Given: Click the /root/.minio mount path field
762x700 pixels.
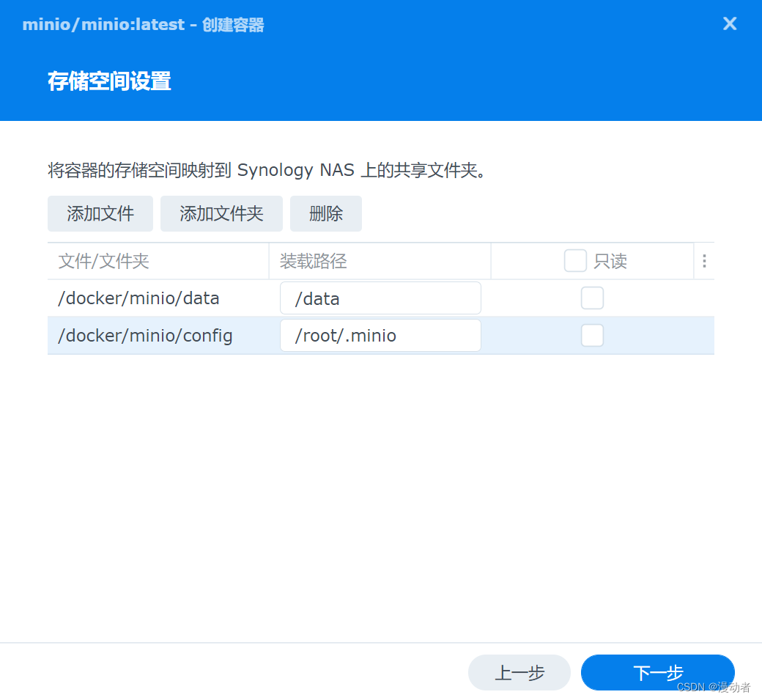Looking at the screenshot, I should point(380,335).
